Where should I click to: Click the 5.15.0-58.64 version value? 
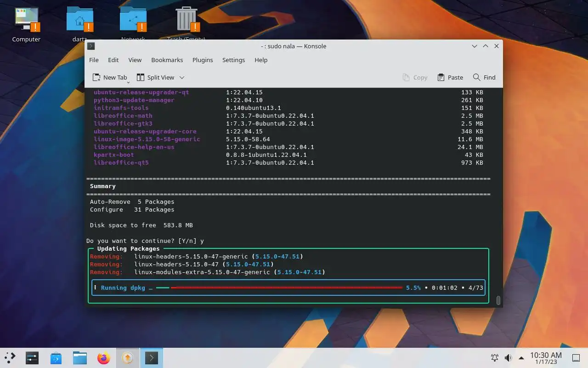click(248, 139)
